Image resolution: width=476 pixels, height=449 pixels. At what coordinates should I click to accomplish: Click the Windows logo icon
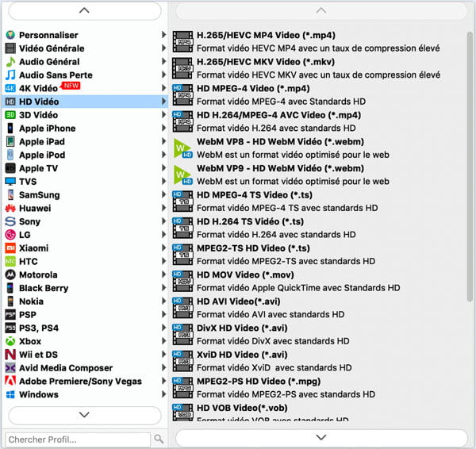[10, 395]
